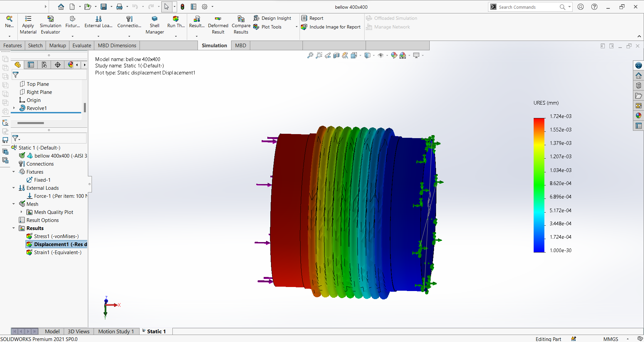Switch to the Evaluate tab

click(82, 46)
